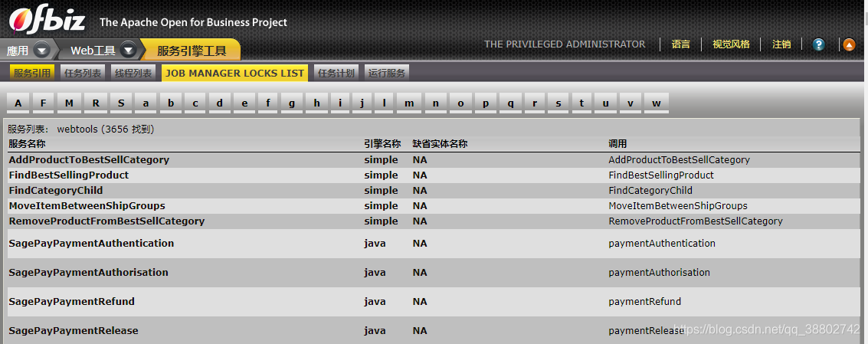Filter services by lowercase letter g
868x344 pixels.
point(292,103)
